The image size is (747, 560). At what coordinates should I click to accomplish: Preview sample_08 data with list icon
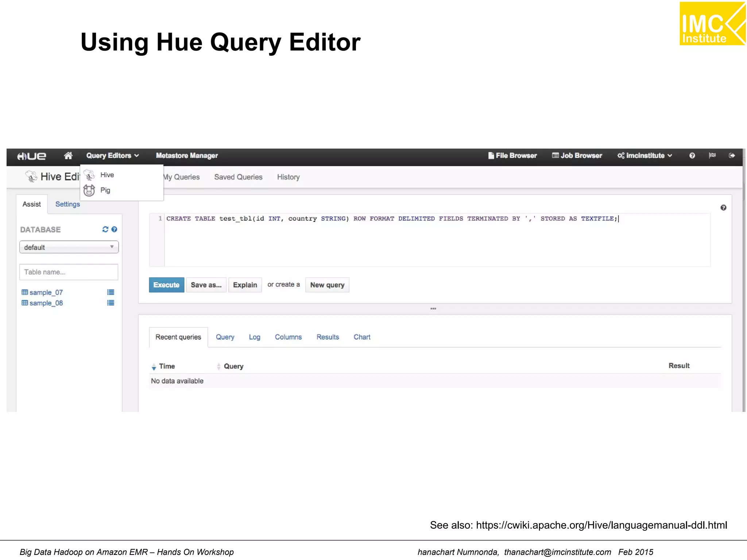[x=111, y=303]
